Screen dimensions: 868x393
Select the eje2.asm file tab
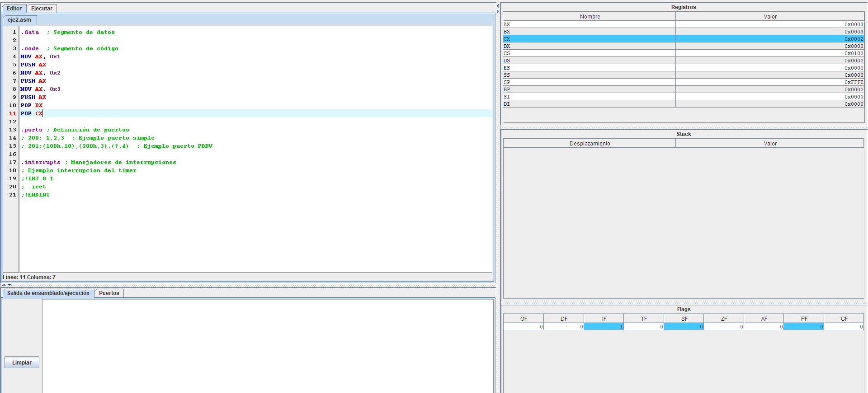[19, 20]
